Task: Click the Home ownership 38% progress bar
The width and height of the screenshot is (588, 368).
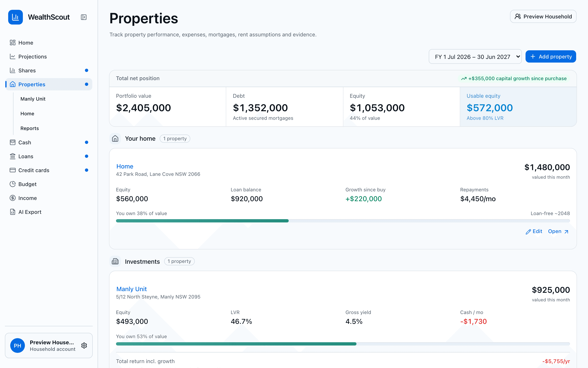Action: point(343,221)
